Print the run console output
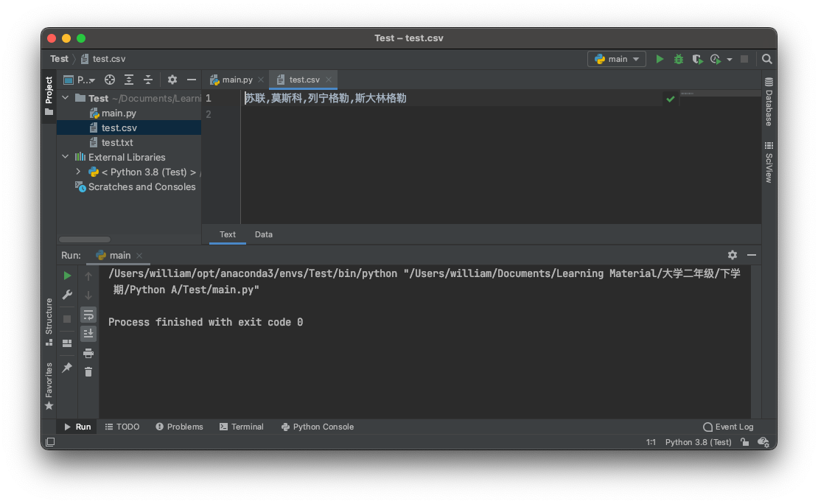The width and height of the screenshot is (818, 504). (88, 353)
